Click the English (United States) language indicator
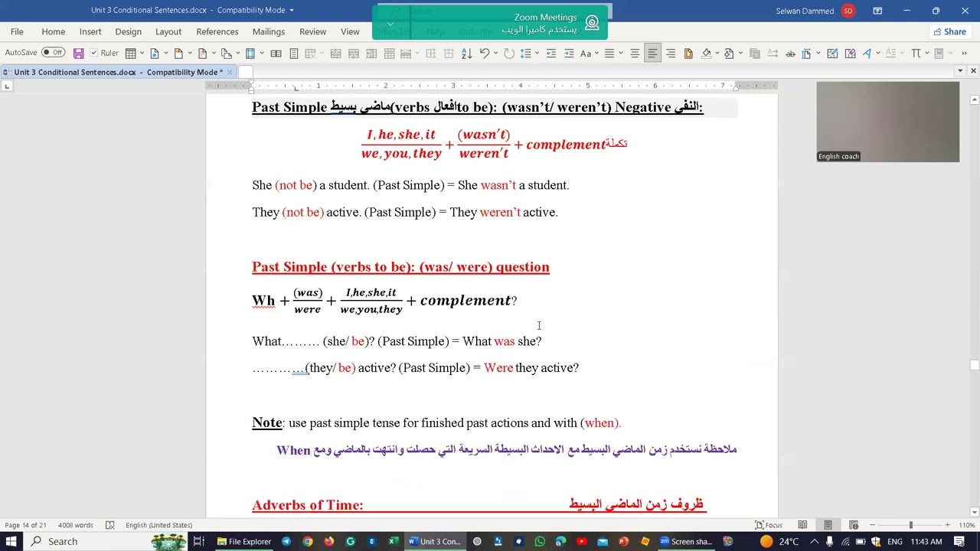This screenshot has width=980, height=551. (159, 525)
